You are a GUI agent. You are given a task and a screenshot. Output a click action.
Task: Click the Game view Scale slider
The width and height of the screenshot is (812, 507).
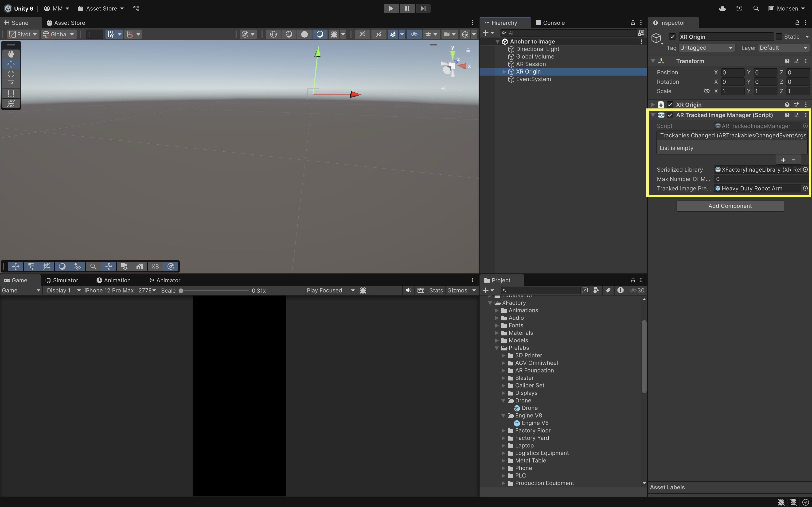pyautogui.click(x=215, y=291)
